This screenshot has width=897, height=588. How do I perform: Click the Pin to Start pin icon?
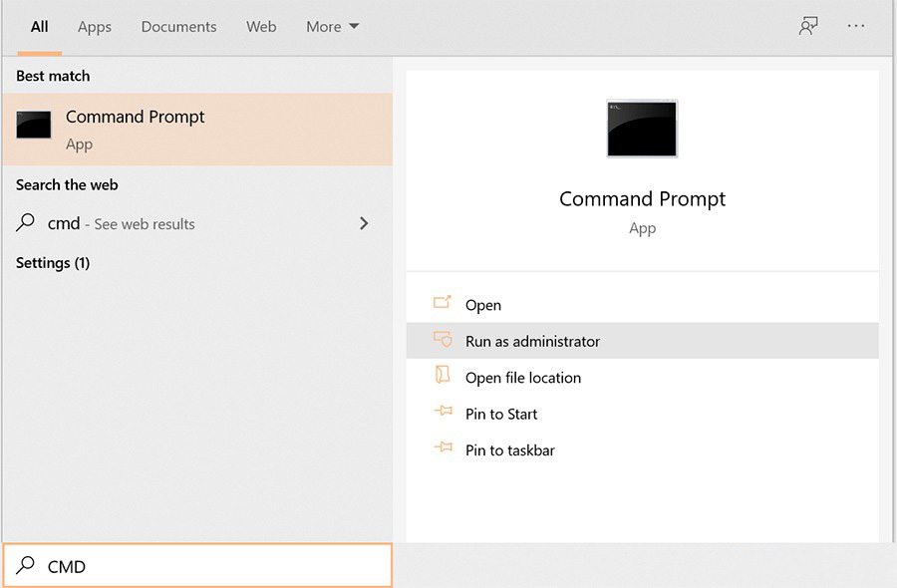click(x=443, y=411)
